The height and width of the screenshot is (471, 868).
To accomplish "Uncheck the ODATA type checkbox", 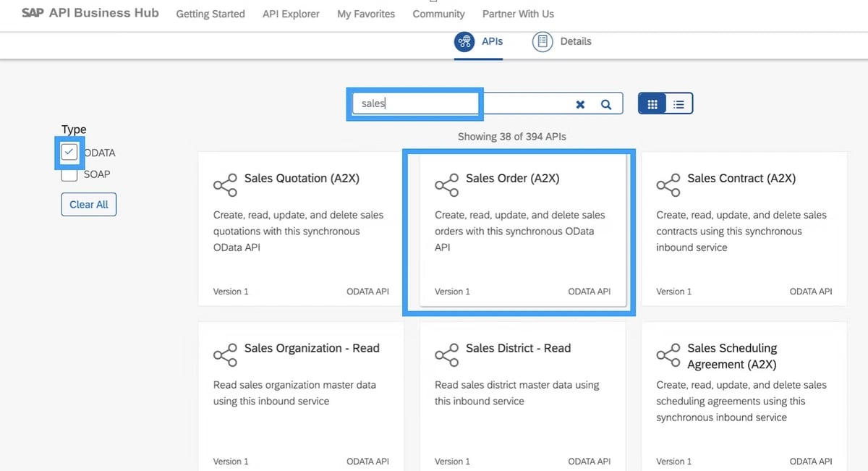I will pyautogui.click(x=69, y=152).
